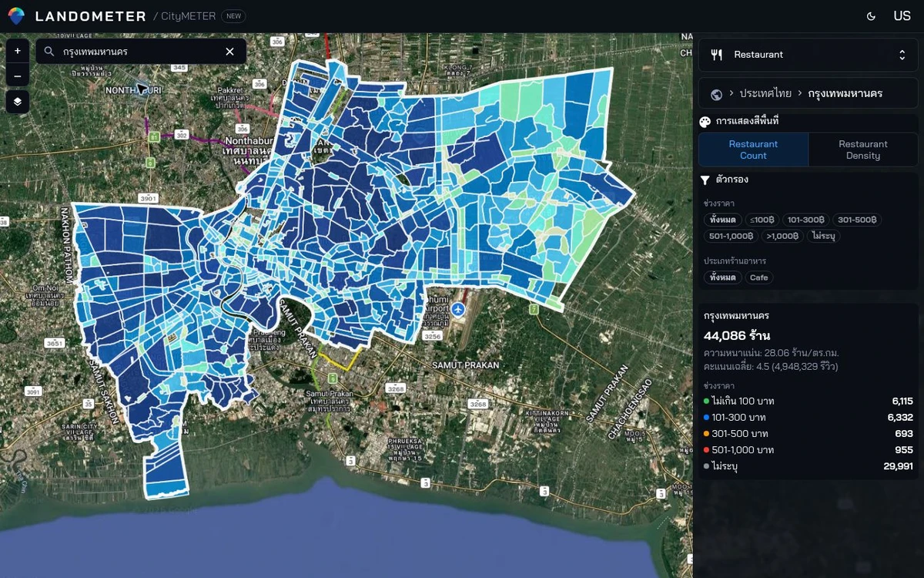Click the ความหนาแน่น density statistic line

[x=772, y=353]
